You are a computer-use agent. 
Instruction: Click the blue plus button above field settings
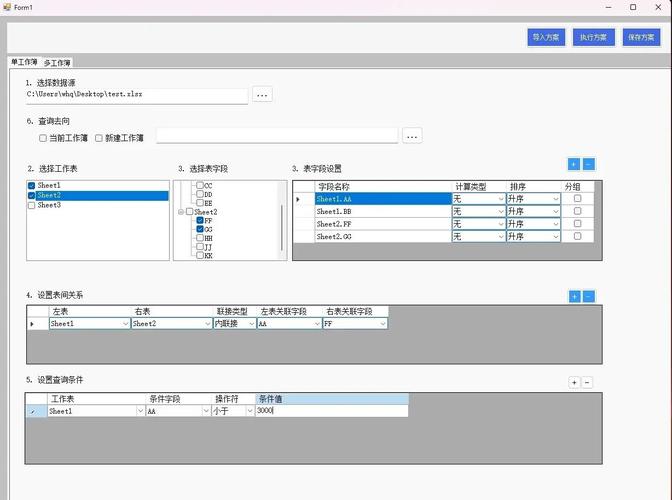point(574,164)
